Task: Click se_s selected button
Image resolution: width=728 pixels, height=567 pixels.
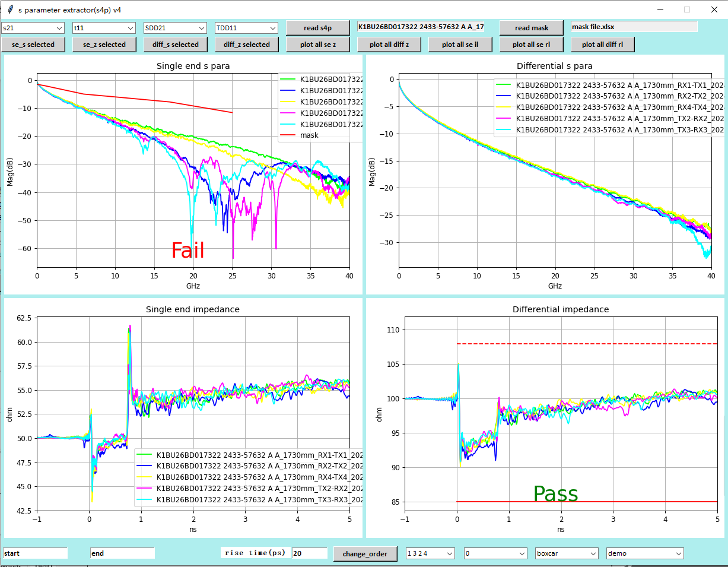Action: (33, 45)
